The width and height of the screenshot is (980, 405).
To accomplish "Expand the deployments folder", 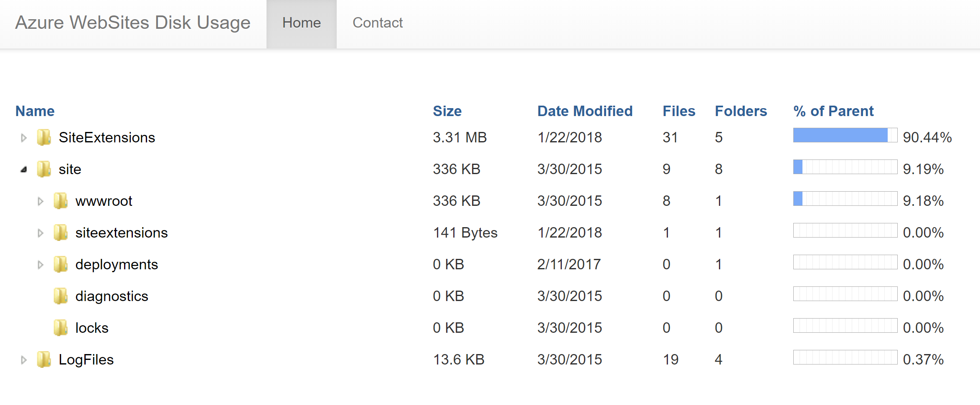I will click(41, 265).
